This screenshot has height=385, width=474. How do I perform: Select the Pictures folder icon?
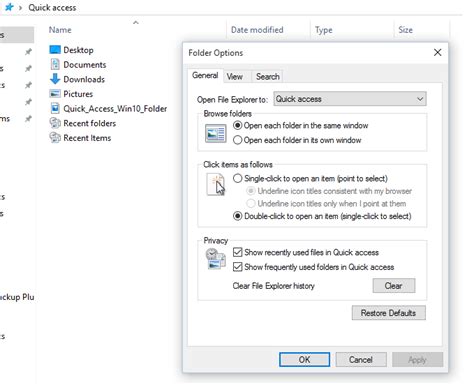[55, 94]
